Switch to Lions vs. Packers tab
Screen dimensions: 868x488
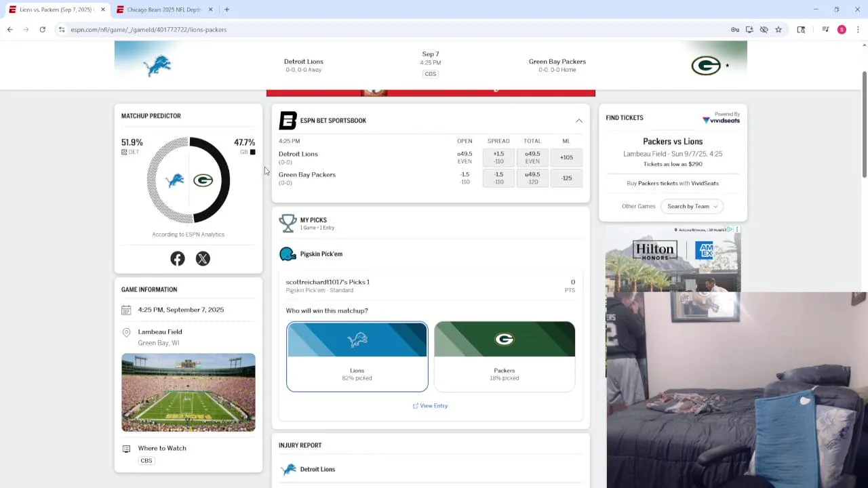click(x=55, y=9)
